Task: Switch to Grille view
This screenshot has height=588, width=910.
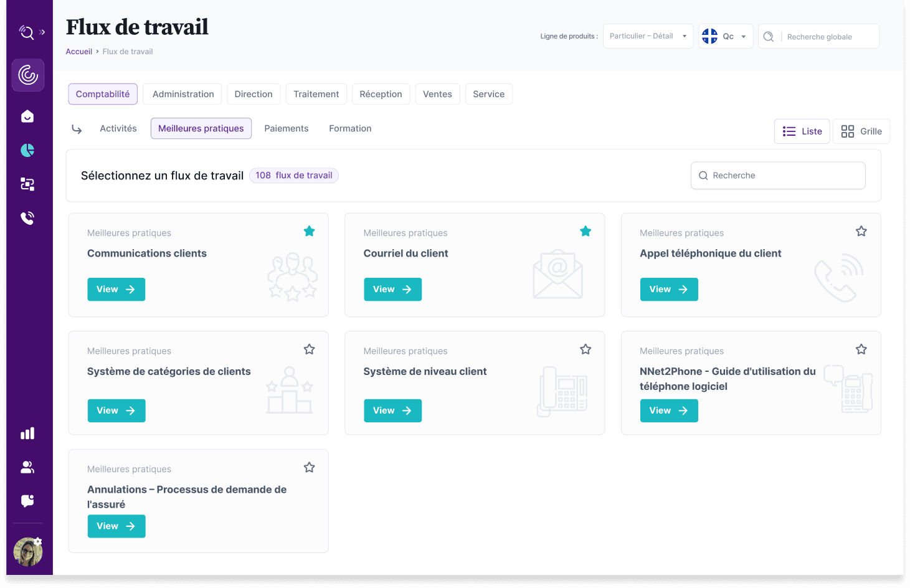Action: 861,131
